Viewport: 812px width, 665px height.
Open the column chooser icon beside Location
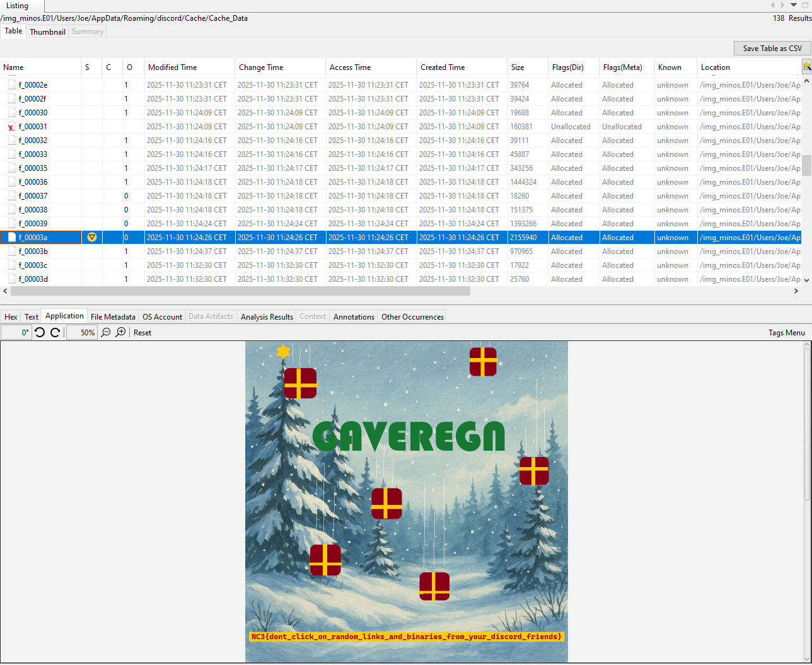(x=806, y=66)
